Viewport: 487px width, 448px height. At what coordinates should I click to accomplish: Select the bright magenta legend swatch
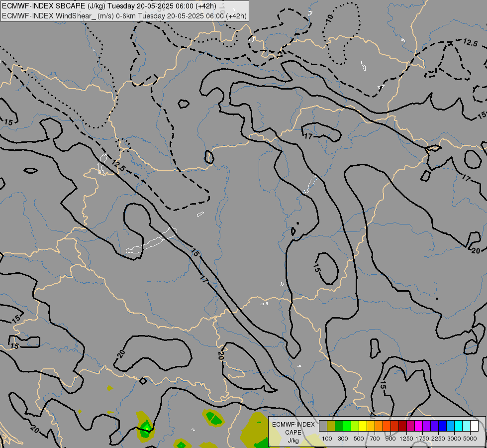click(x=418, y=426)
